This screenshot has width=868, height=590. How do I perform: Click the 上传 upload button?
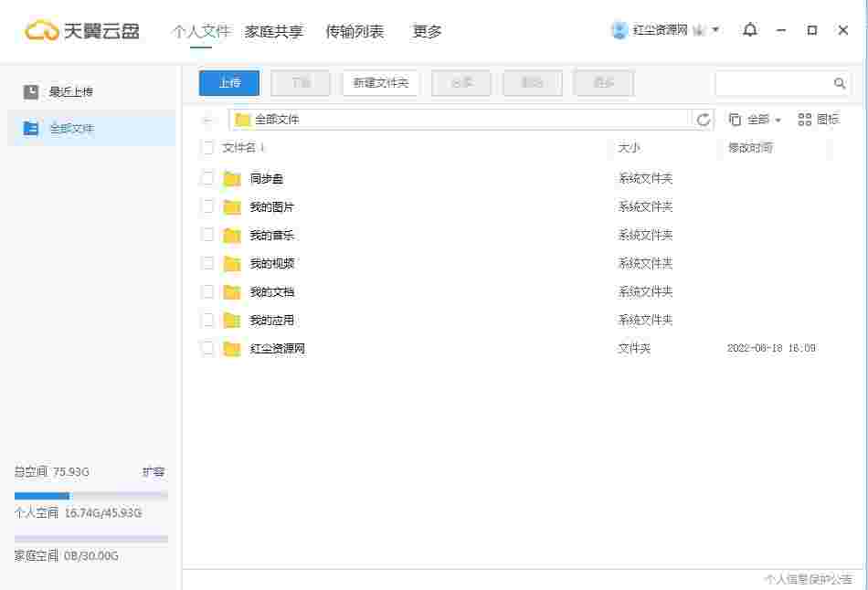tap(228, 83)
